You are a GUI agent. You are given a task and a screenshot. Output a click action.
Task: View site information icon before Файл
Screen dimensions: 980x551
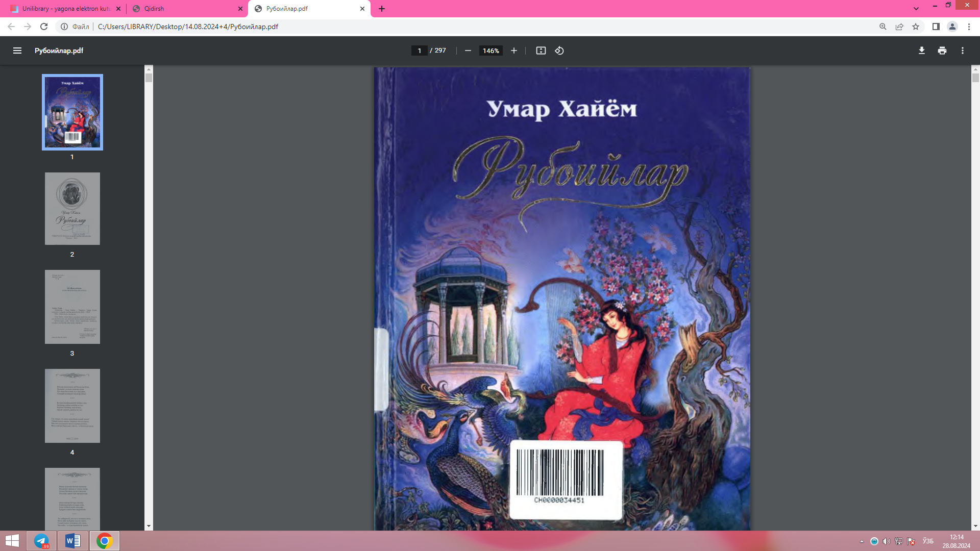coord(64,27)
